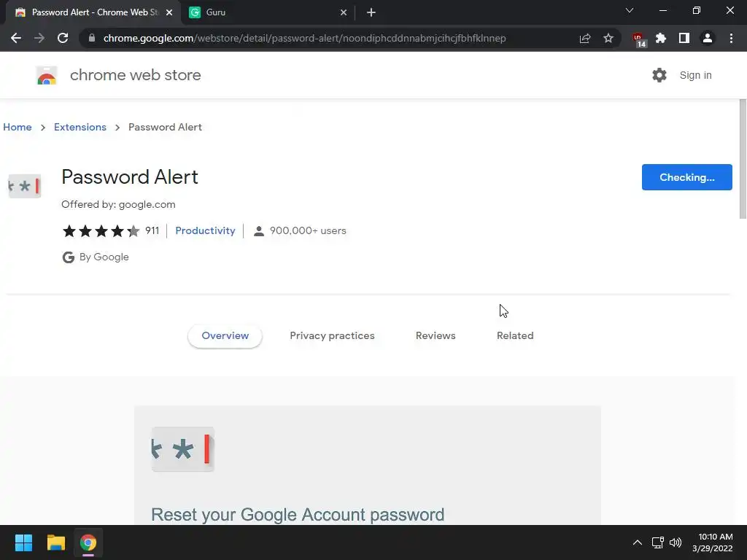The height and width of the screenshot is (560, 747).
Task: Expand the tab search chevron
Action: tap(630, 11)
